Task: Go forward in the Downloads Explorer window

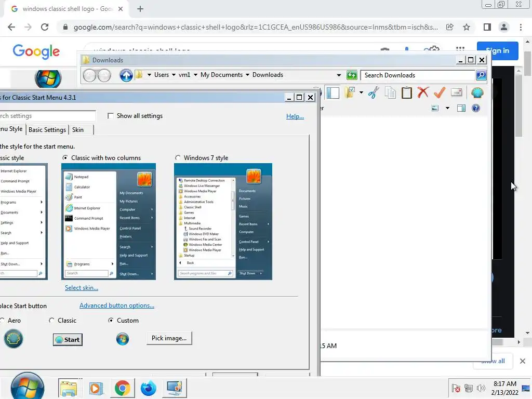Action: click(104, 75)
